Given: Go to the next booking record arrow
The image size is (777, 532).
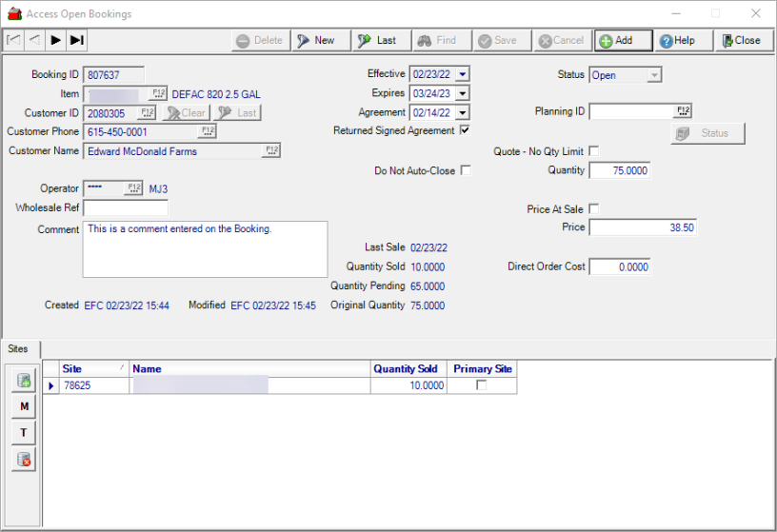Looking at the screenshot, I should coord(56,40).
